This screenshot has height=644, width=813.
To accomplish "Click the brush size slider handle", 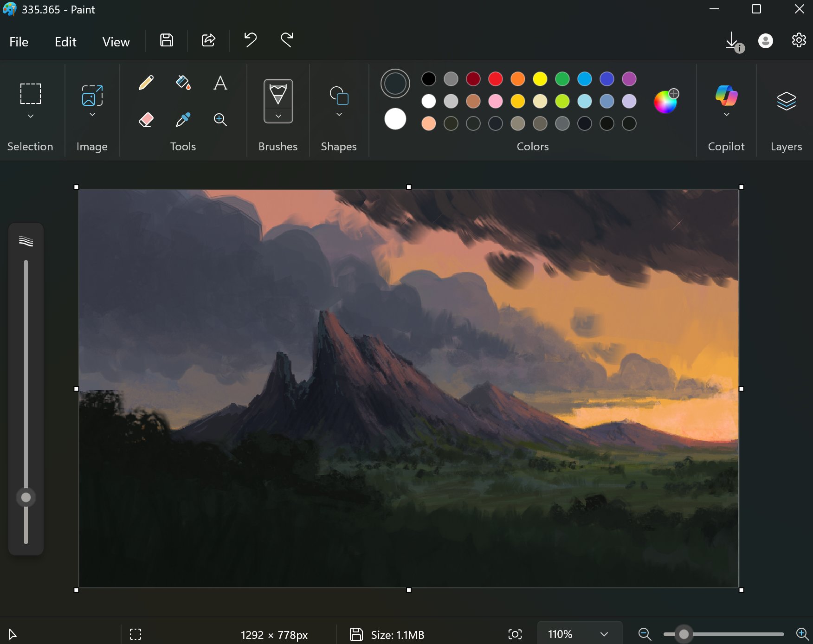I will [26, 497].
